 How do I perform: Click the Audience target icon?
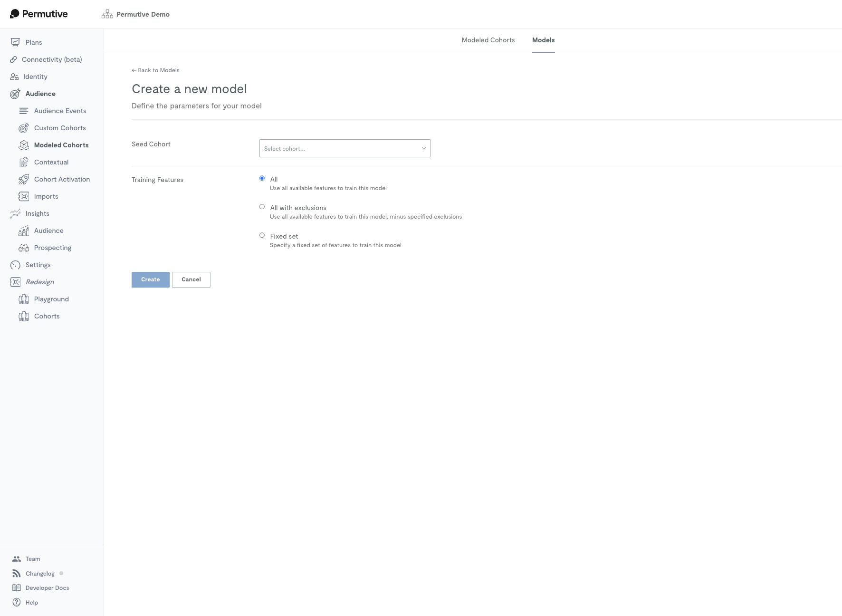pyautogui.click(x=15, y=94)
